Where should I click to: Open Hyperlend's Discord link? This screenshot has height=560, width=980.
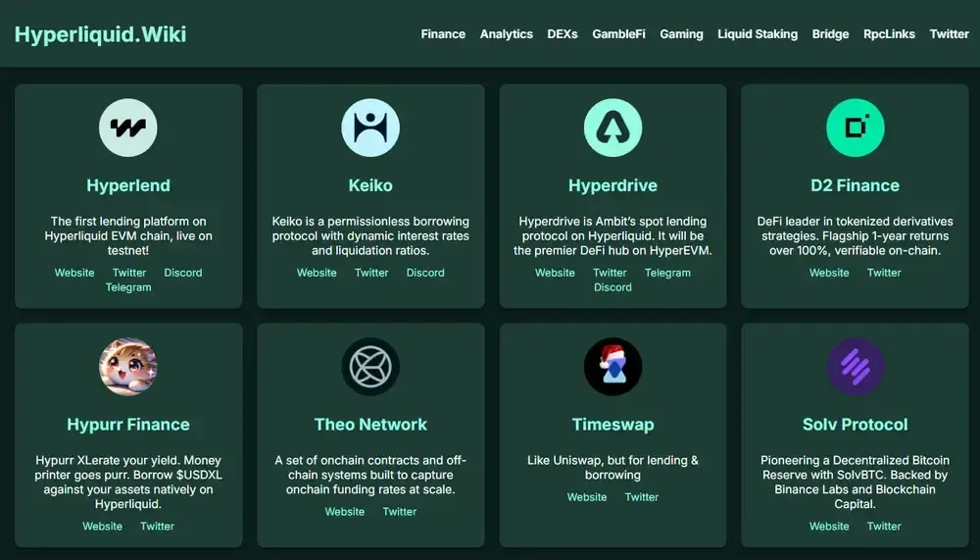(x=183, y=273)
